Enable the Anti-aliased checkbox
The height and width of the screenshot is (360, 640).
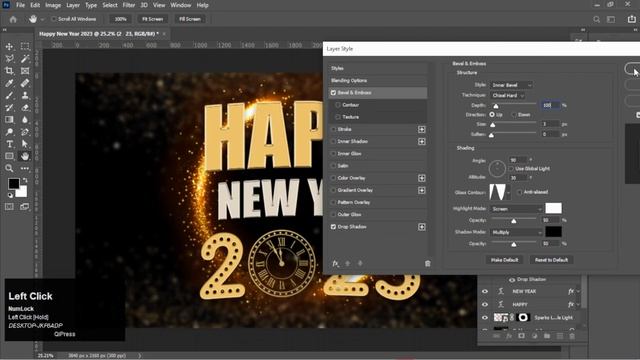(x=519, y=192)
